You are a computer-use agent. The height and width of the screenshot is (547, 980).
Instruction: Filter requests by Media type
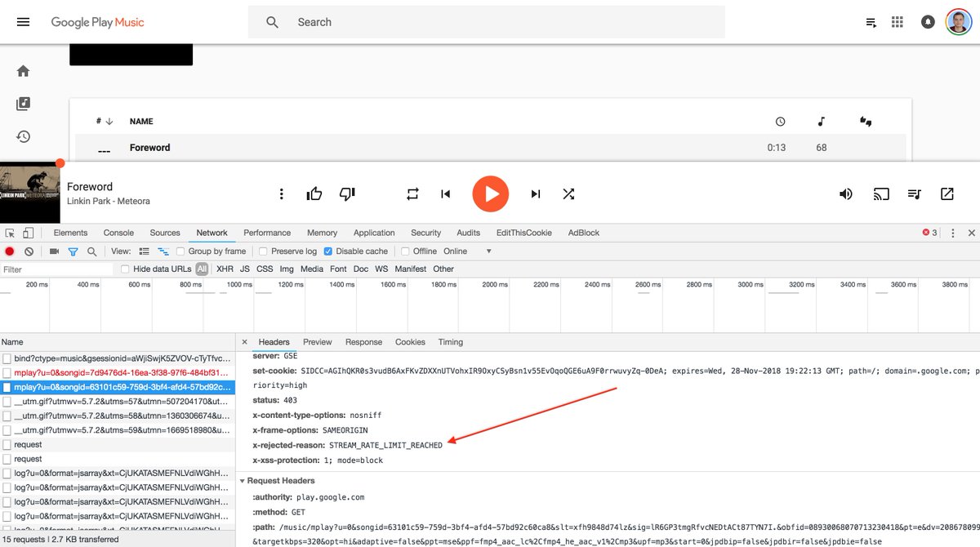[x=312, y=269]
